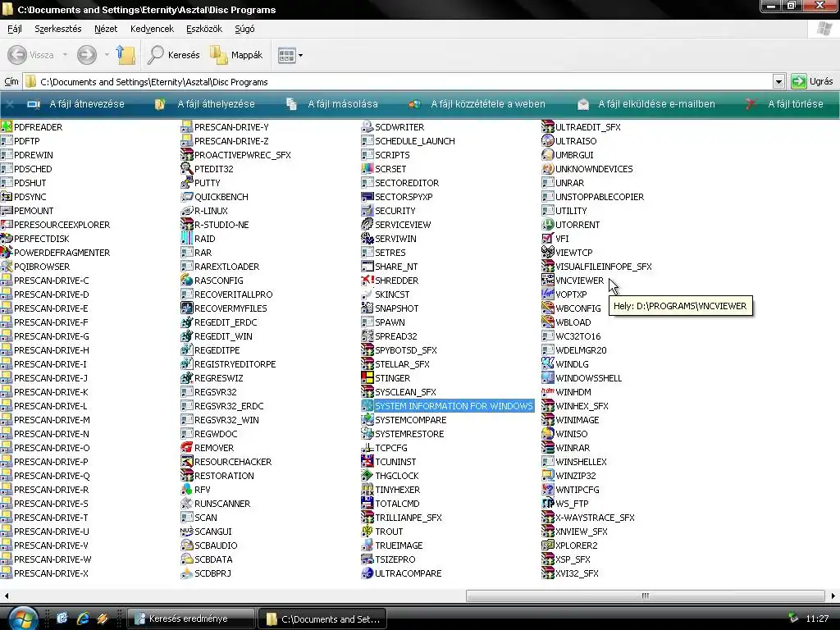Switch to Keresés eredménye taskbar window
This screenshot has width=840, height=630.
pos(190,619)
